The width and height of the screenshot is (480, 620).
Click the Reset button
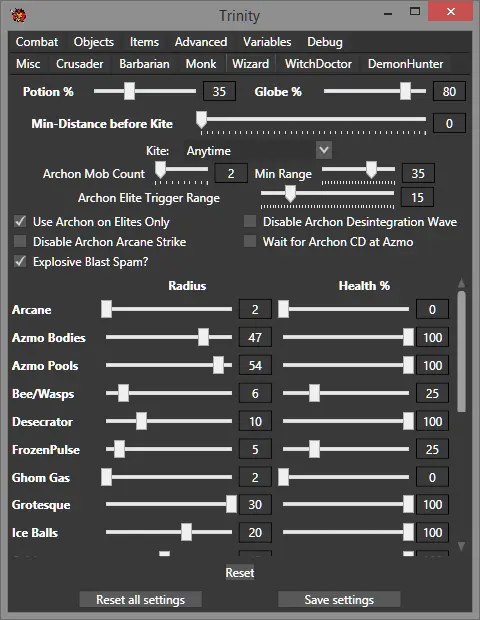[240, 573]
